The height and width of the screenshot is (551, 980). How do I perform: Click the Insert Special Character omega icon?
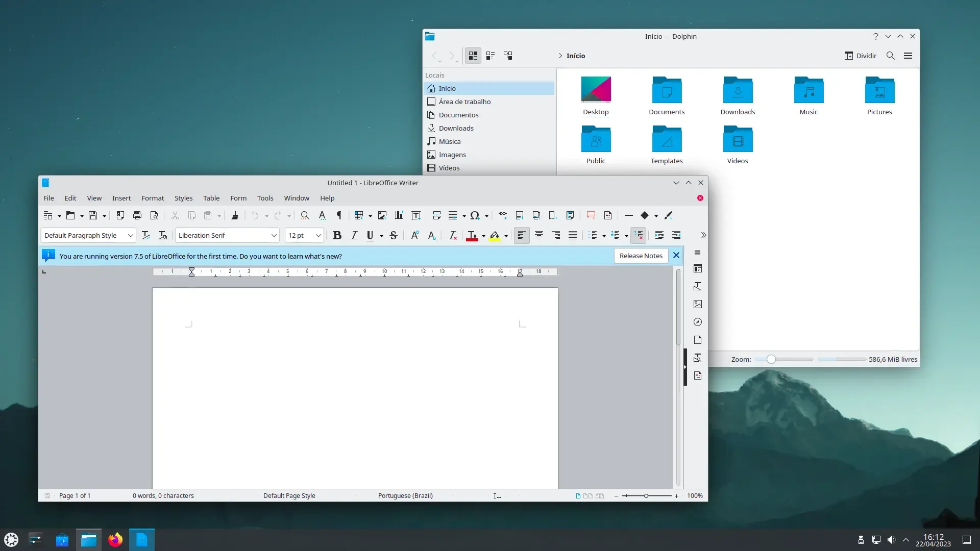pos(475,215)
